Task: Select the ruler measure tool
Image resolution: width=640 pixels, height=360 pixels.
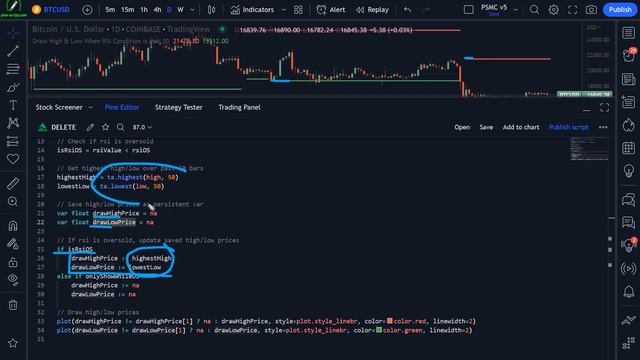Action: 13,184
